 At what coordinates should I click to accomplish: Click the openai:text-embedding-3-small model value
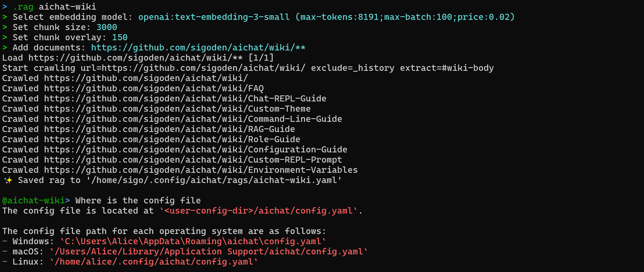coord(214,17)
